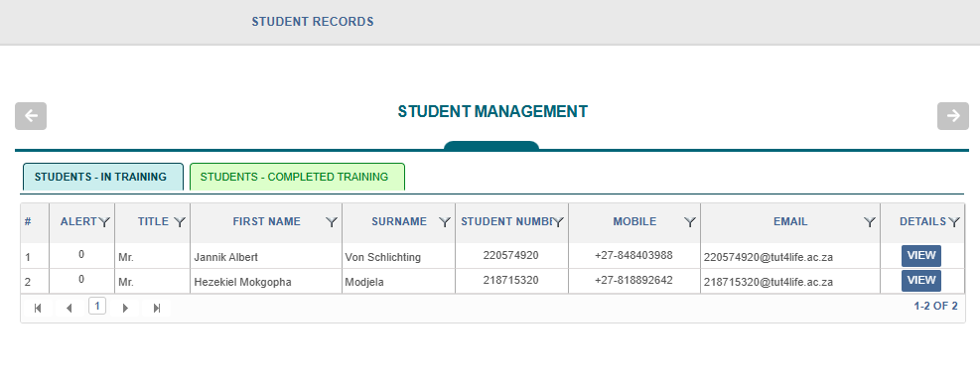Screen dimensions: 980x387
Task: Open the Email column filter icon
Action: tap(870, 221)
